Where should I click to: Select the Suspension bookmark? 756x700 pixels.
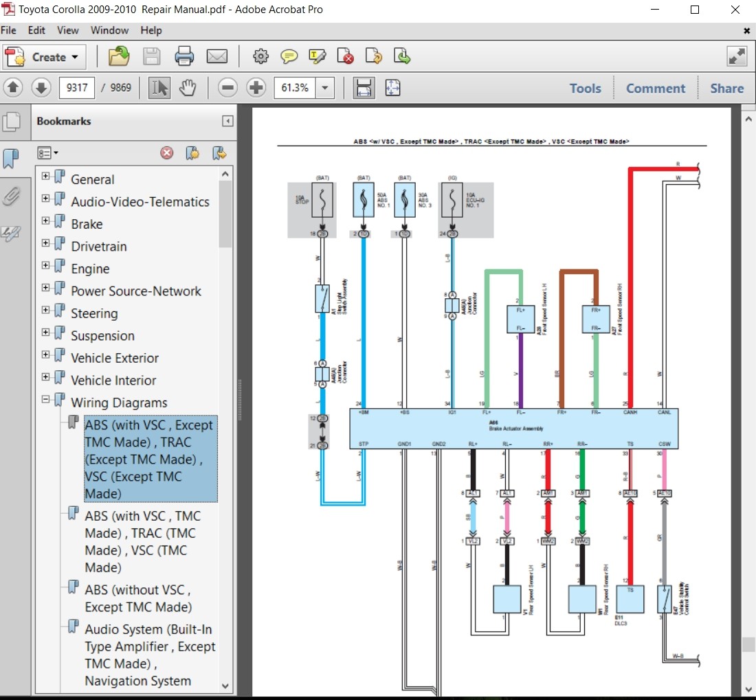point(102,336)
